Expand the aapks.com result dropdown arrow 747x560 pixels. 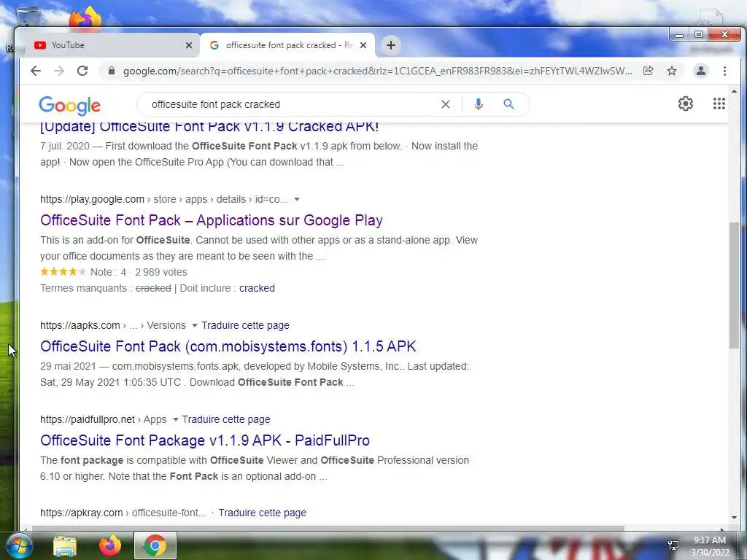[194, 325]
